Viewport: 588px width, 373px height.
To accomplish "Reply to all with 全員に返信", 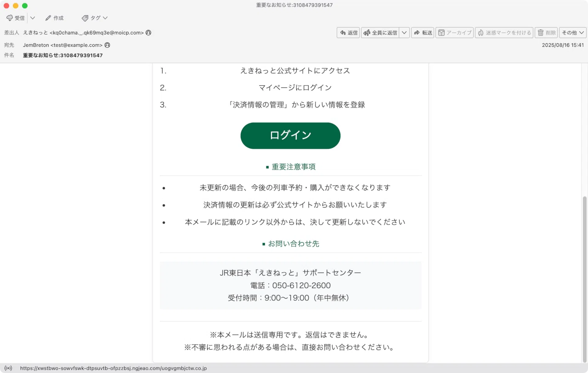I will tap(380, 33).
